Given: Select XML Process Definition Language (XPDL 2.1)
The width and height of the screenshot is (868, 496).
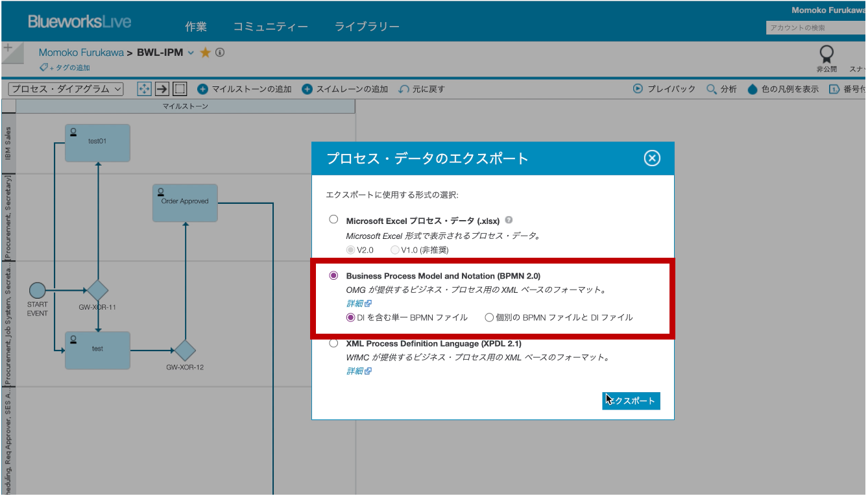Looking at the screenshot, I should point(334,343).
